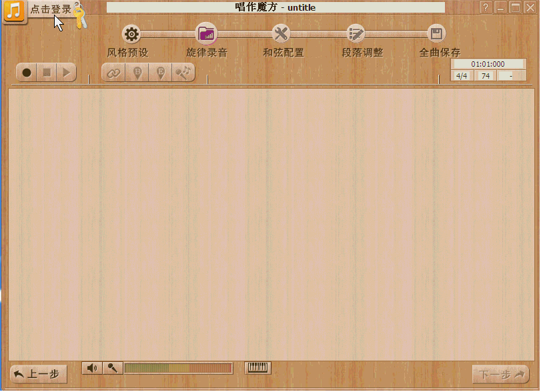Click the microphone with notes icon
This screenshot has width=541, height=392.
pyautogui.click(x=183, y=73)
